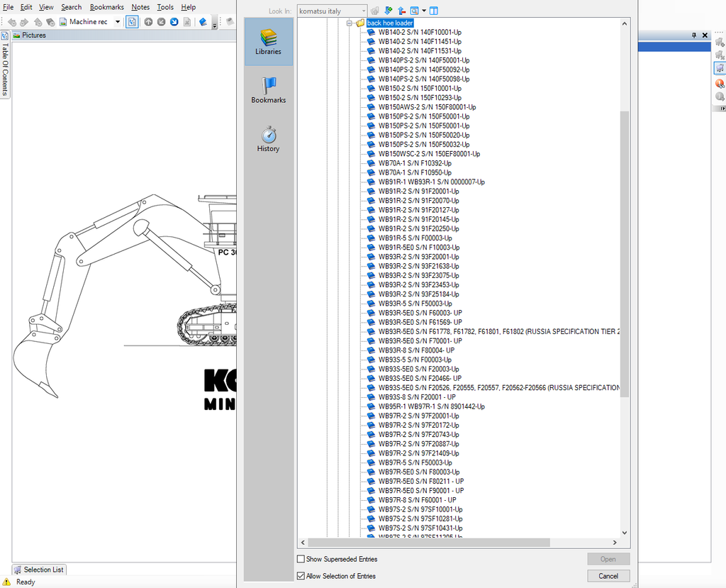Click the magnifier search view icon in dialog toolbar
The height and width of the screenshot is (588, 726).
tap(414, 11)
